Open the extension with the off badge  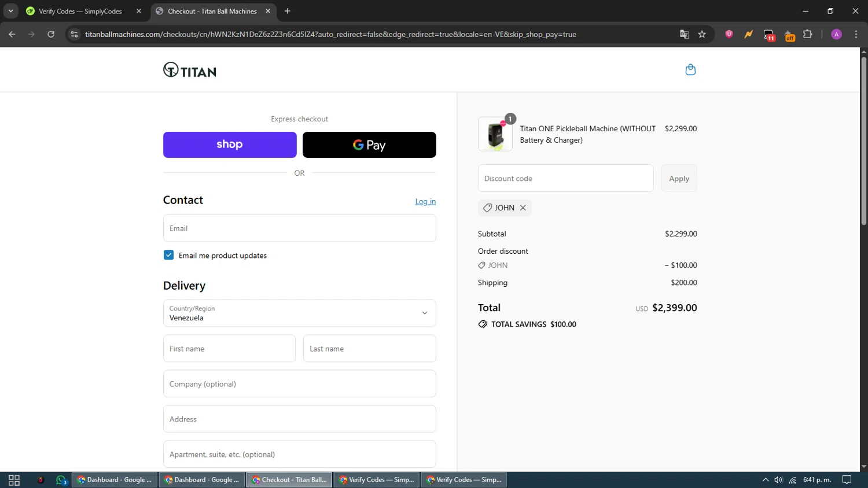pyautogui.click(x=789, y=35)
